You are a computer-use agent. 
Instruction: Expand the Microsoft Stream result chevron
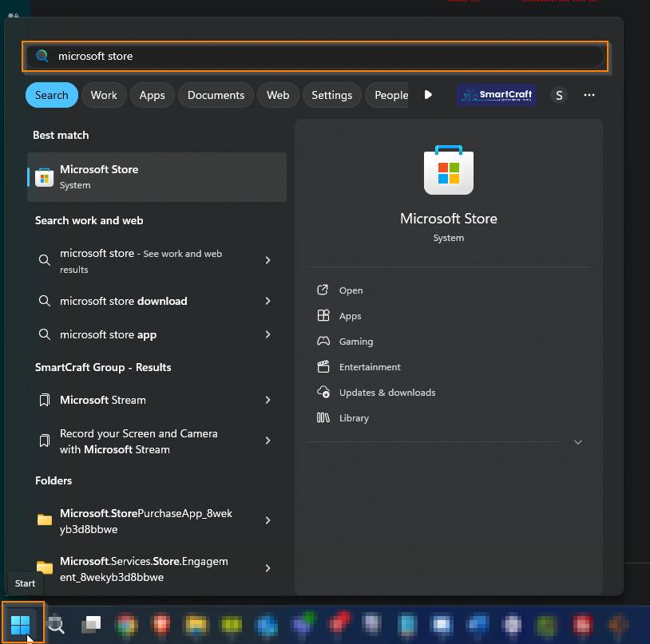tap(268, 400)
